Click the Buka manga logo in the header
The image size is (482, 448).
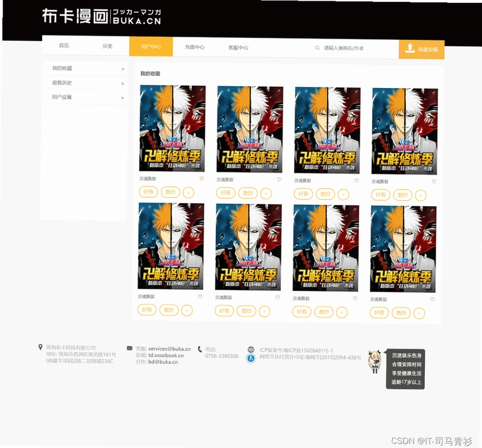[x=101, y=16]
